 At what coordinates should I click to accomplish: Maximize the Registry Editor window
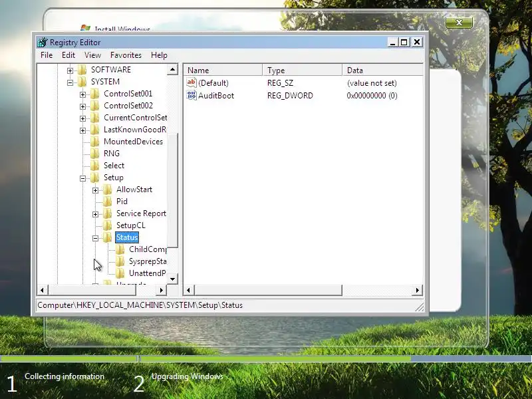[404, 42]
